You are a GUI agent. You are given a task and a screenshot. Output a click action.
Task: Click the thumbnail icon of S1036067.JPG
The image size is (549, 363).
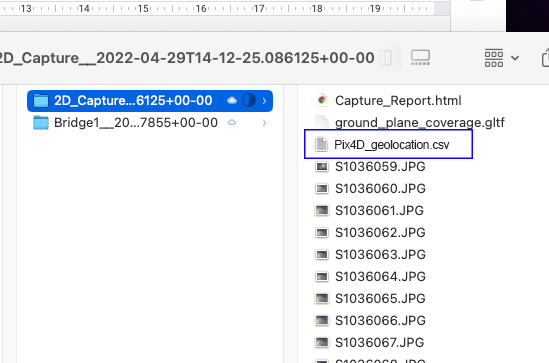coord(322,342)
